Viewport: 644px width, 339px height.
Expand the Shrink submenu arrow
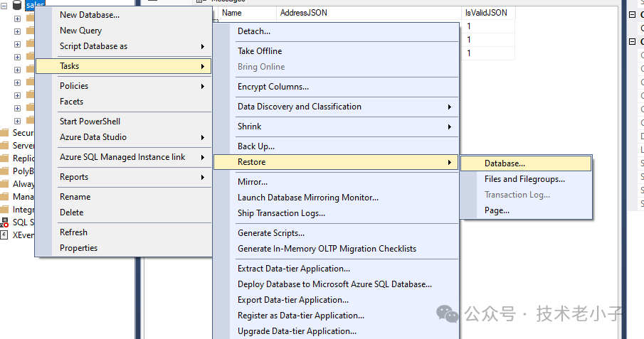449,127
